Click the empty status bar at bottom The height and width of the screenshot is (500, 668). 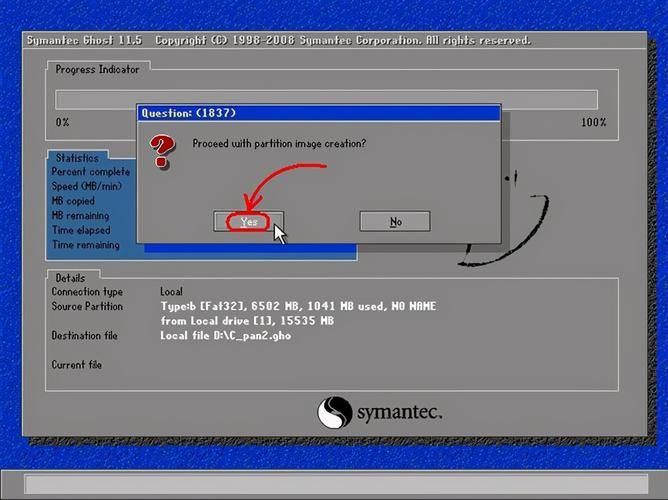333,485
